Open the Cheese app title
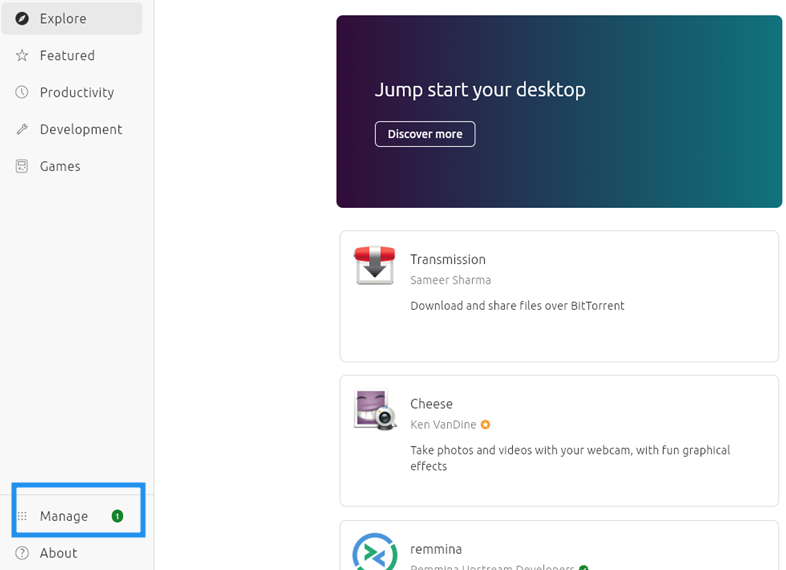Screen dimensions: 786x570 [431, 404]
